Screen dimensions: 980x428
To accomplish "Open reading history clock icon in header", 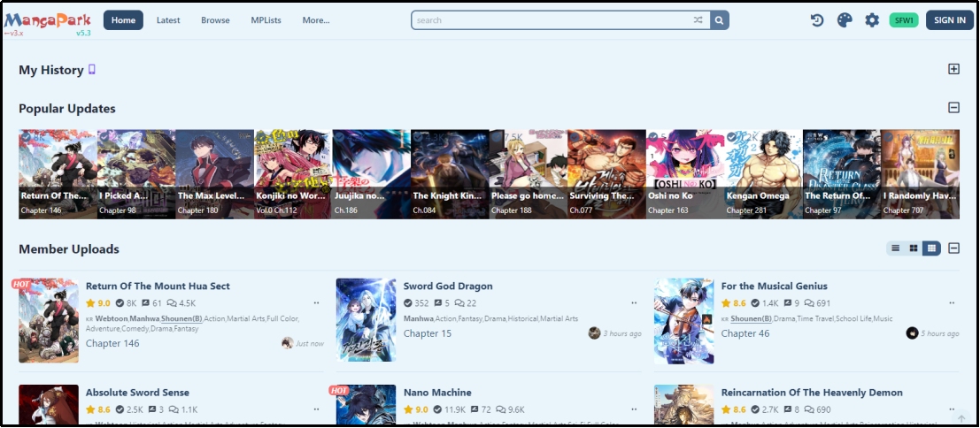I will pyautogui.click(x=817, y=20).
